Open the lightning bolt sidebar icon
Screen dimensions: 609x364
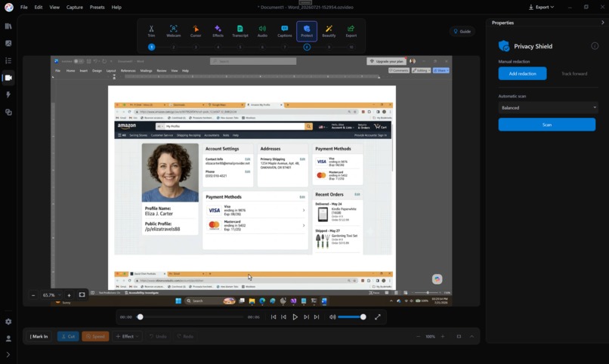[8, 94]
